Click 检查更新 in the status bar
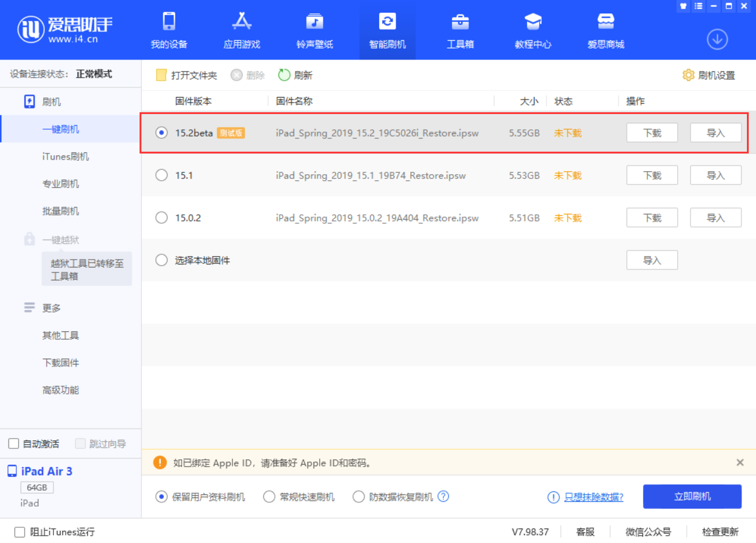Image resolution: width=756 pixels, height=543 pixels. [720, 531]
